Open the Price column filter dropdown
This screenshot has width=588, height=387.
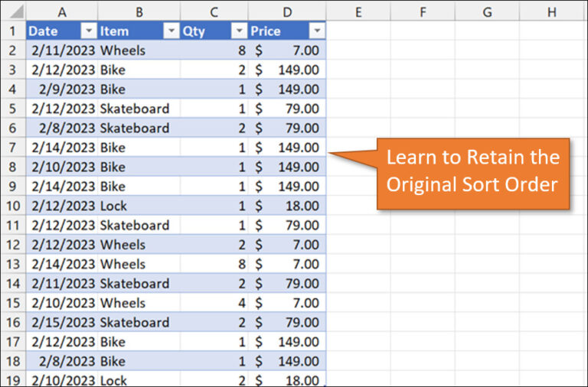coord(317,31)
